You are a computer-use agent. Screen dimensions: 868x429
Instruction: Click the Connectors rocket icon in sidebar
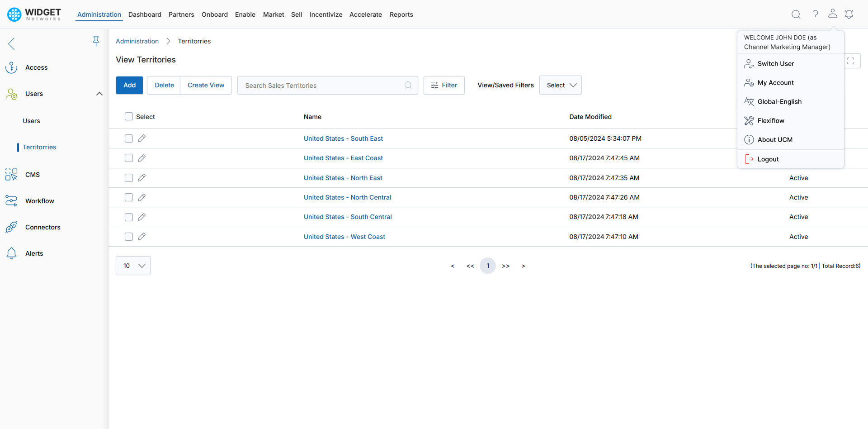pyautogui.click(x=11, y=227)
